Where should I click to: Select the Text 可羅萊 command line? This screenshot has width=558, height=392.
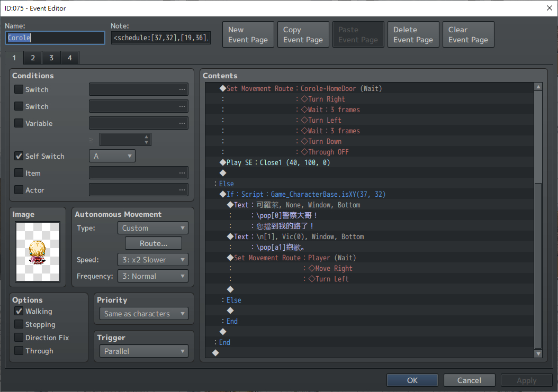tap(369, 205)
